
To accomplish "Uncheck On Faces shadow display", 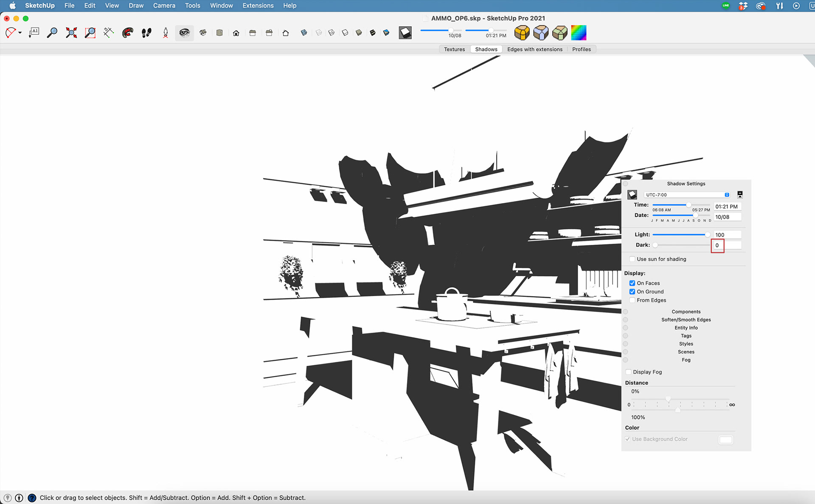I will click(632, 283).
